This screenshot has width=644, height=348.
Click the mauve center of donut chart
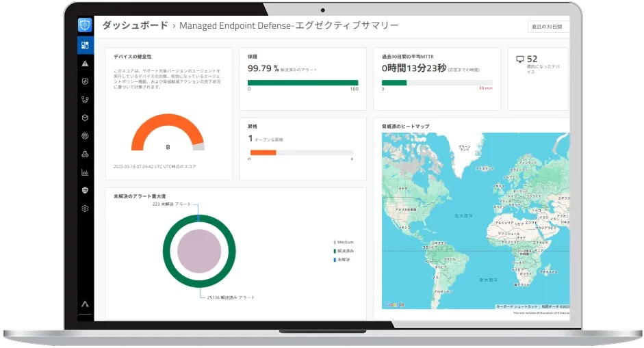click(199, 251)
